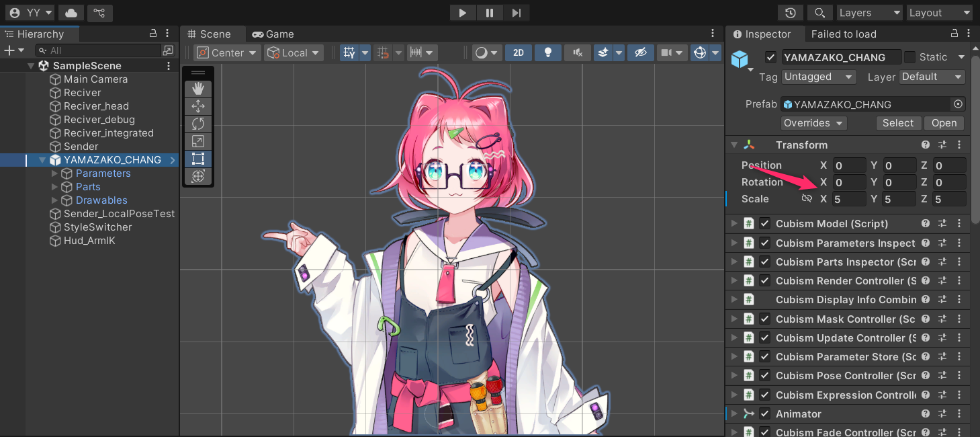Toggle hidden objects visibility eye
The width and height of the screenshot is (980, 437).
640,52
